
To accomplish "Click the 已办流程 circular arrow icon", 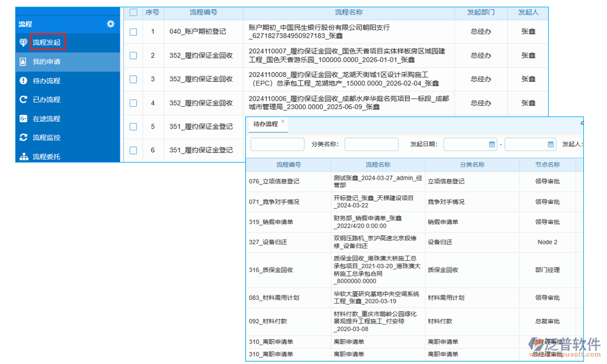I will click(x=23, y=98).
